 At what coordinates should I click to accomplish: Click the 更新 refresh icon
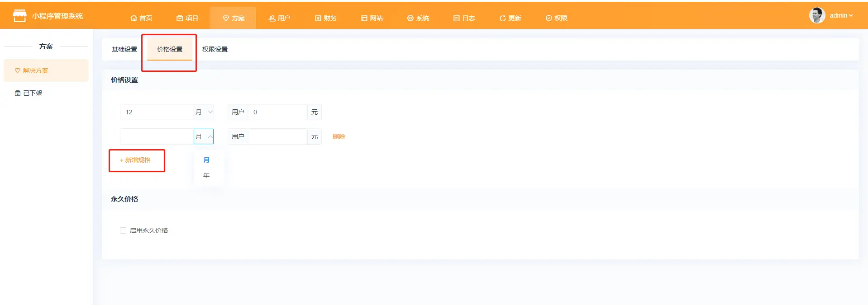tap(502, 18)
